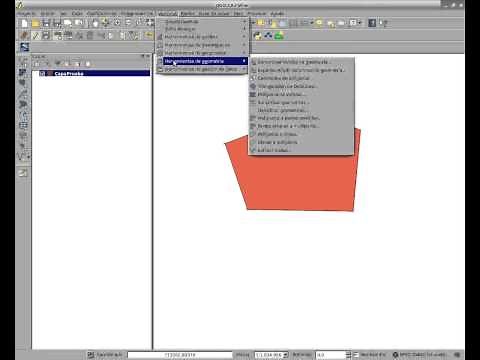The image size is (480, 360).
Task: Save the project with floppy disk icon
Action: (46, 23)
